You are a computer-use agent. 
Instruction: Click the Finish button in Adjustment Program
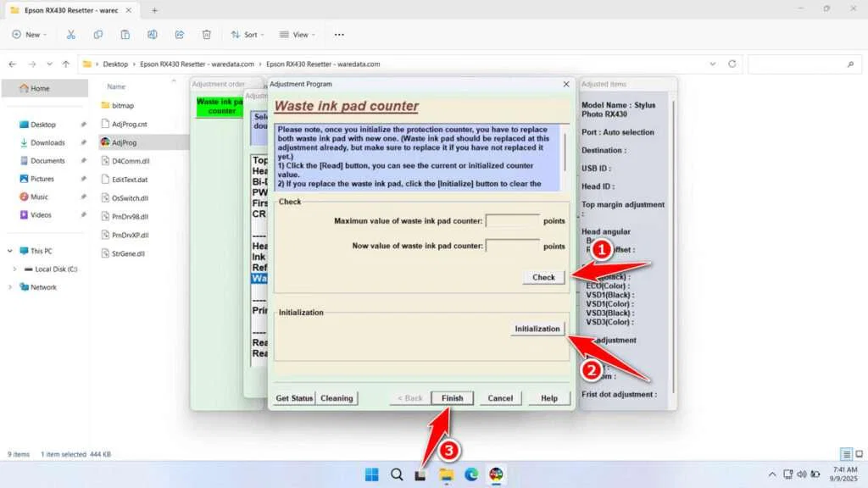452,397
